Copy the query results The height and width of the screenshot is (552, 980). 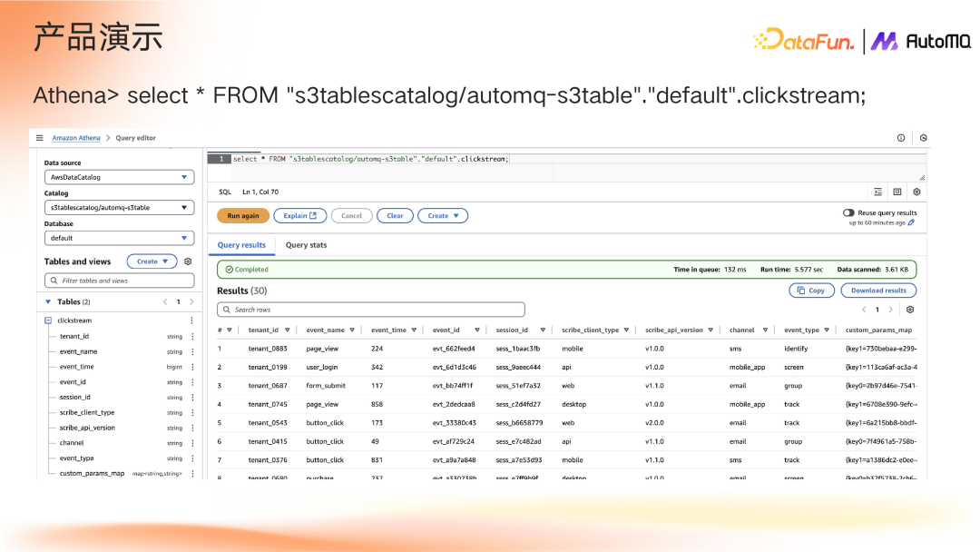[x=811, y=290]
